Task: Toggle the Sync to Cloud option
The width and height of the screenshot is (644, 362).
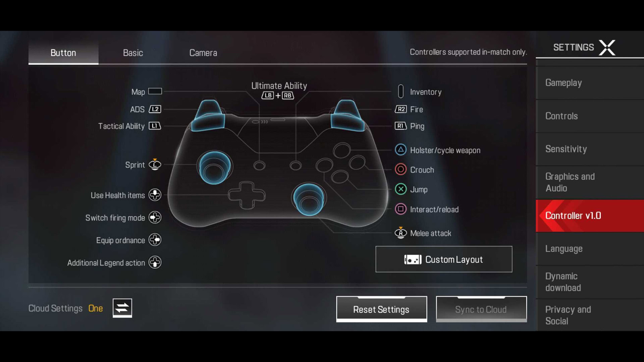Action: [x=481, y=309]
